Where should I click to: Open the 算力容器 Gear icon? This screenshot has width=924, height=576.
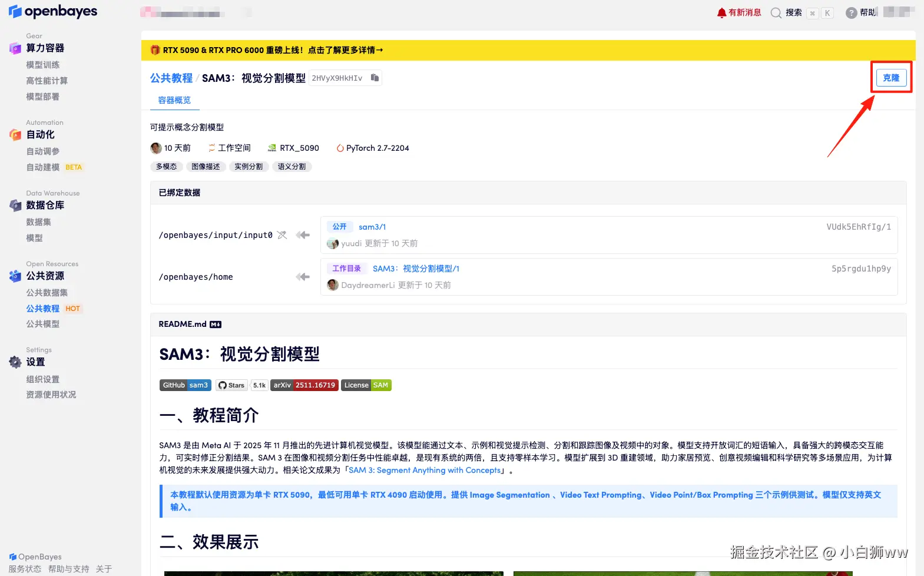click(x=15, y=48)
